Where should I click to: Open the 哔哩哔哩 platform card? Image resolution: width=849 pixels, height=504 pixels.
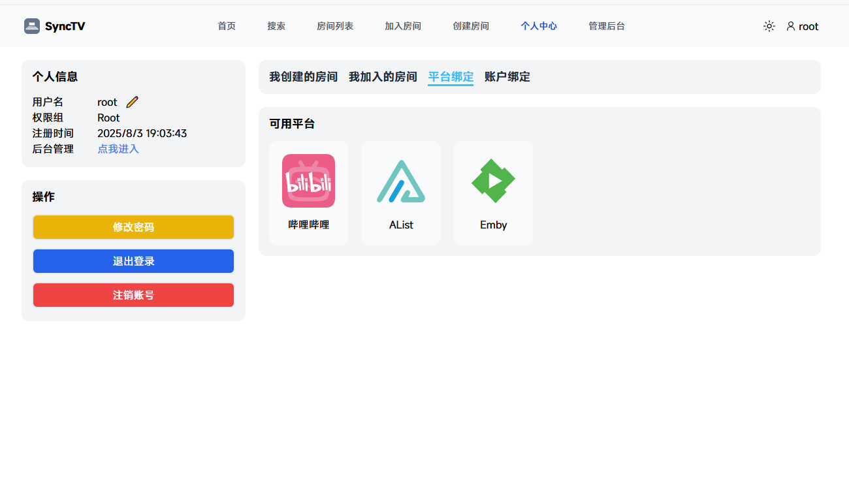tap(308, 193)
